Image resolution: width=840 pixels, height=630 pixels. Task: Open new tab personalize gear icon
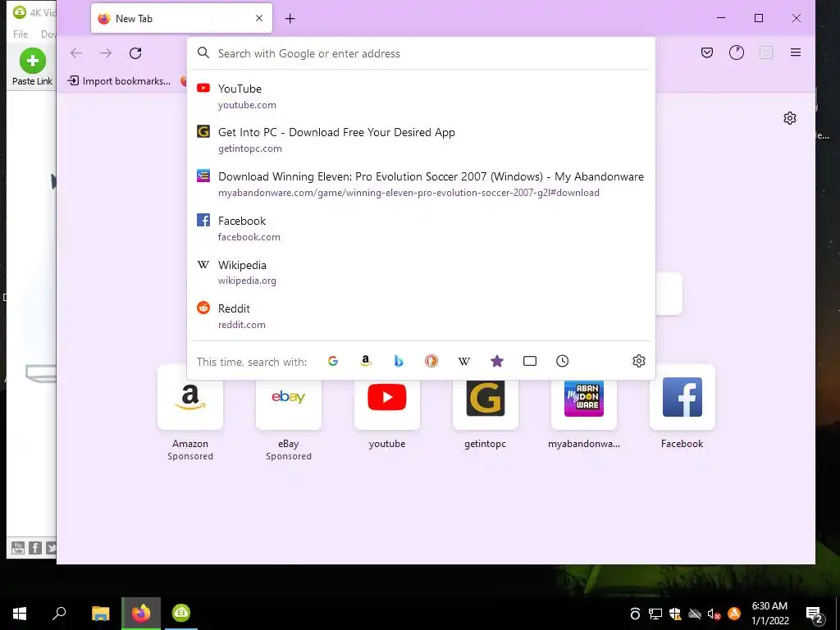(x=790, y=118)
